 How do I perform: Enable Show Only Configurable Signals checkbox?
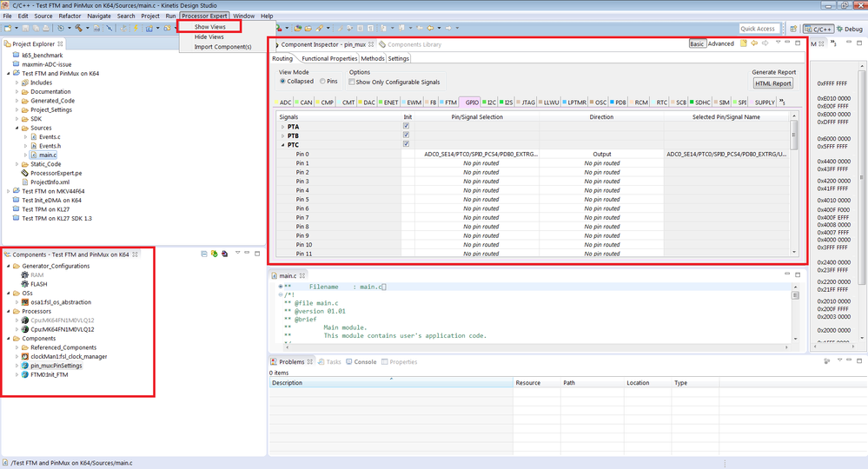[352, 82]
